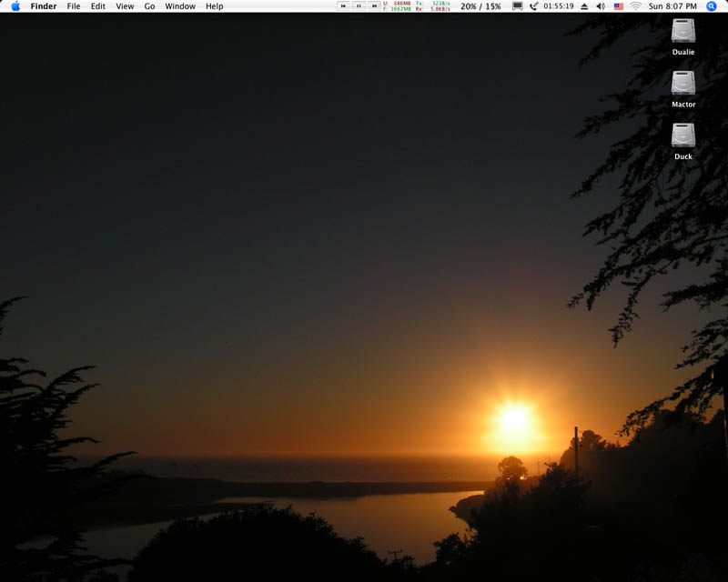Click the network Tx/Rx rate readout
Image resolution: width=728 pixels, height=582 pixels.
point(433,6)
